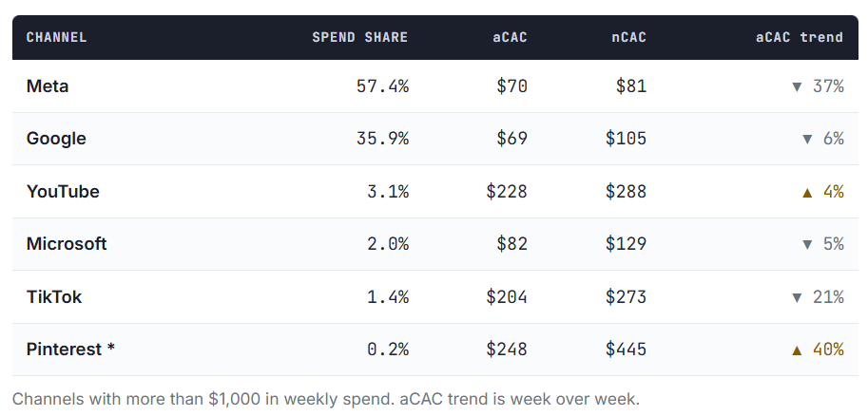
Task: Open the Microsoft channel row
Action: [435, 244]
